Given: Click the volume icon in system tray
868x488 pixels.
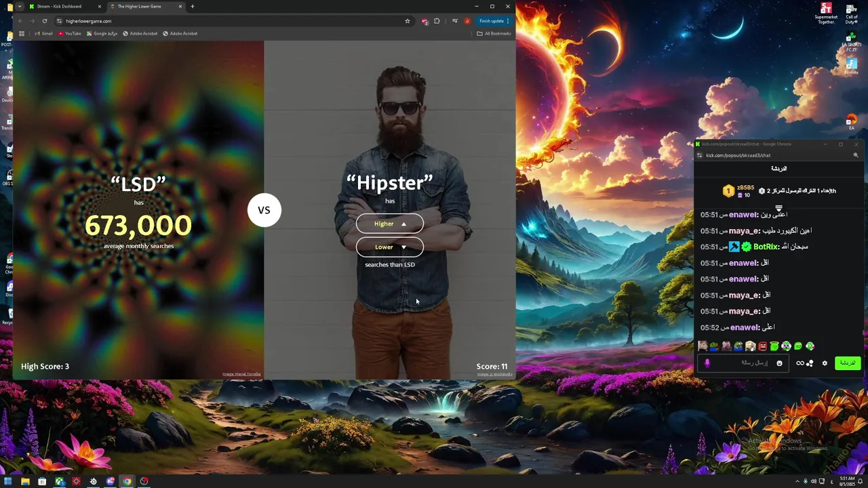Looking at the screenshot, I should point(814,481).
